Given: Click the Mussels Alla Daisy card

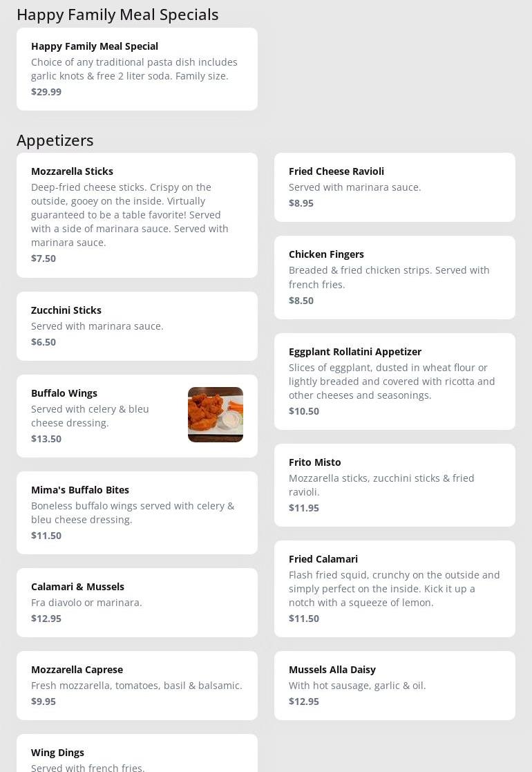Looking at the screenshot, I should coord(395,686).
